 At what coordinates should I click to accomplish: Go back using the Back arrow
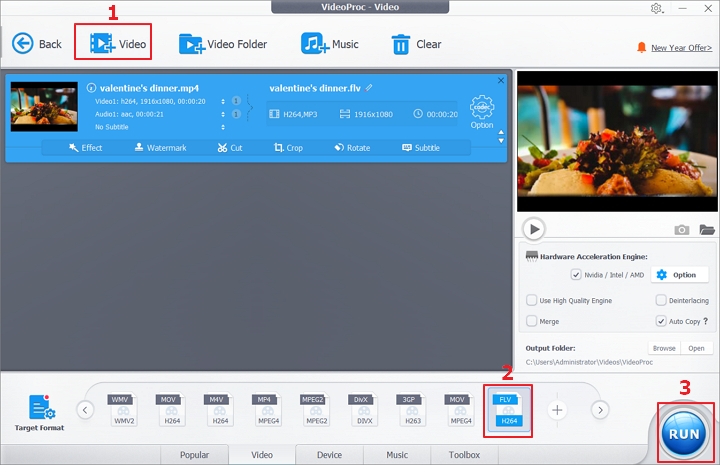tap(36, 44)
